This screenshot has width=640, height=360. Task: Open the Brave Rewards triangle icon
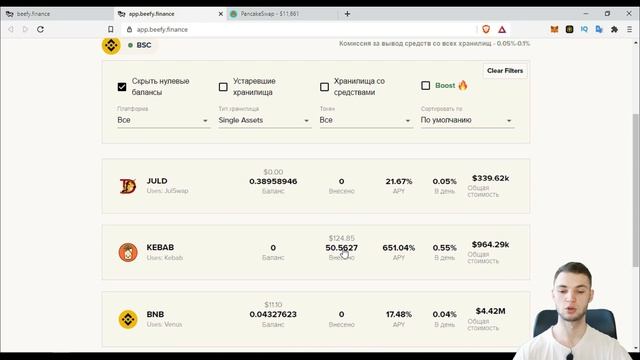[502, 29]
